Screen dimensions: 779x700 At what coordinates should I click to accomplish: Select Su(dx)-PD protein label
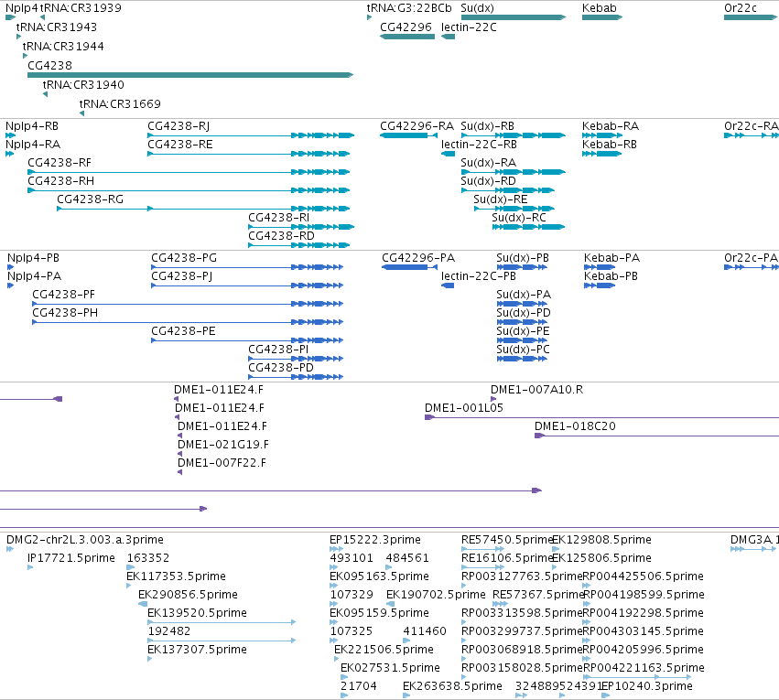524,313
